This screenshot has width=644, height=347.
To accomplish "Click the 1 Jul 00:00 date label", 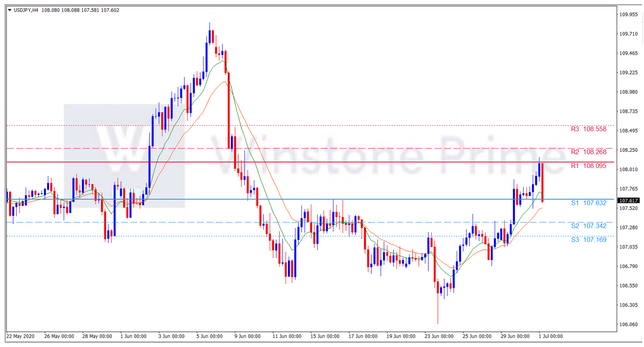I will point(550,336).
